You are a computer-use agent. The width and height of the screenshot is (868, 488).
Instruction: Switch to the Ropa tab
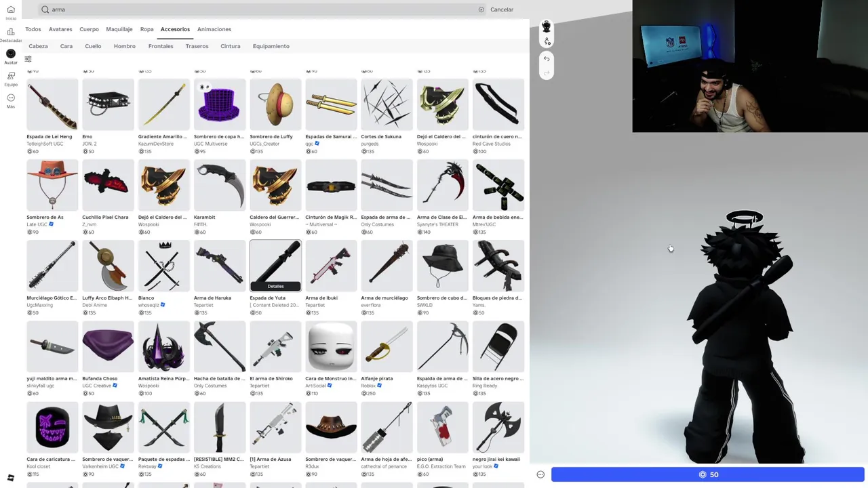[146, 29]
